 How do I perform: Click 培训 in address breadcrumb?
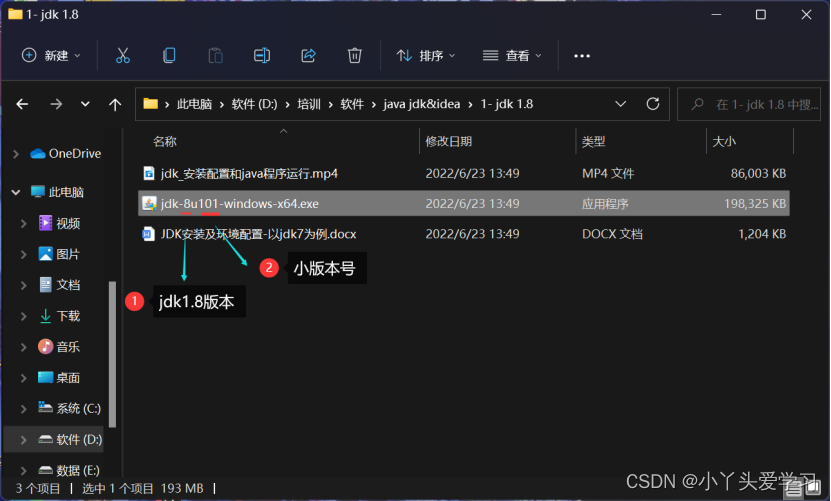click(309, 104)
